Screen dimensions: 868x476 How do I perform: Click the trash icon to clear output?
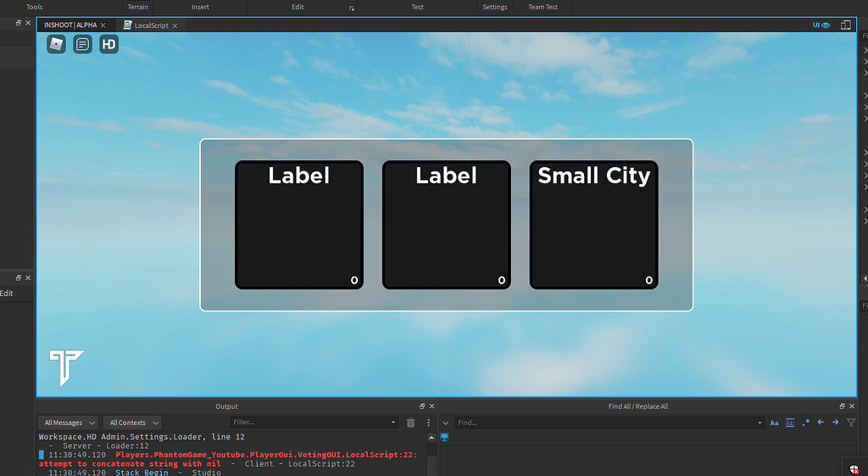pos(411,423)
